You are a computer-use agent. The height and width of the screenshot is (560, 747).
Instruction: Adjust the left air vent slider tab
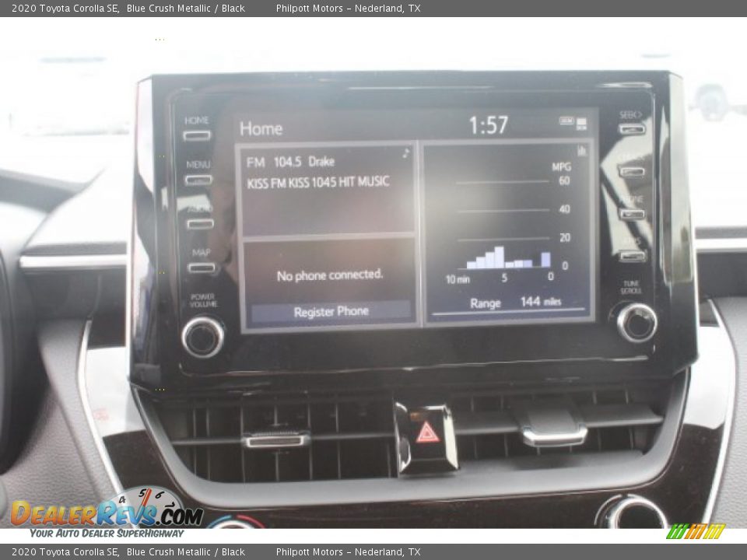click(x=275, y=439)
